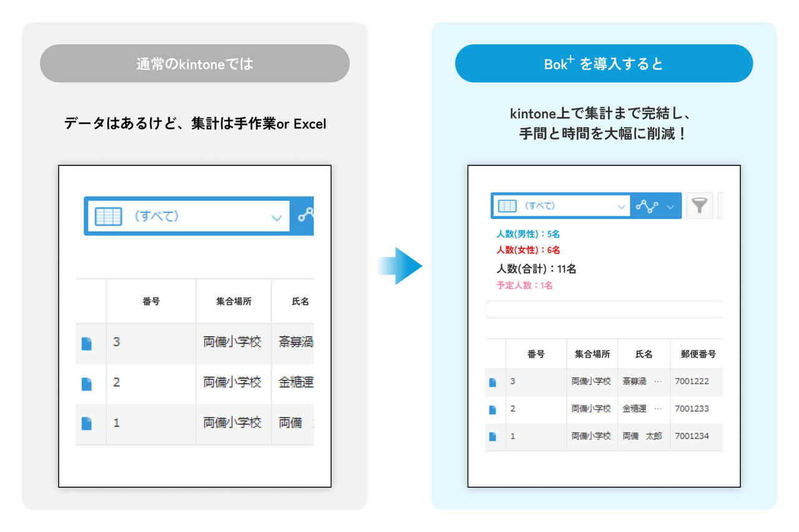
Task: Click the filter funnel icon
Action: coord(699,206)
